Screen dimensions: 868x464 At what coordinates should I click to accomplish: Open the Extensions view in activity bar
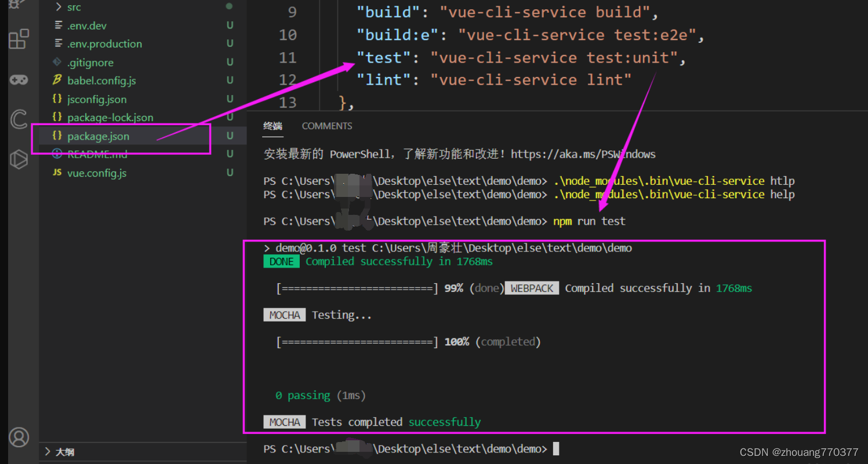click(x=19, y=39)
